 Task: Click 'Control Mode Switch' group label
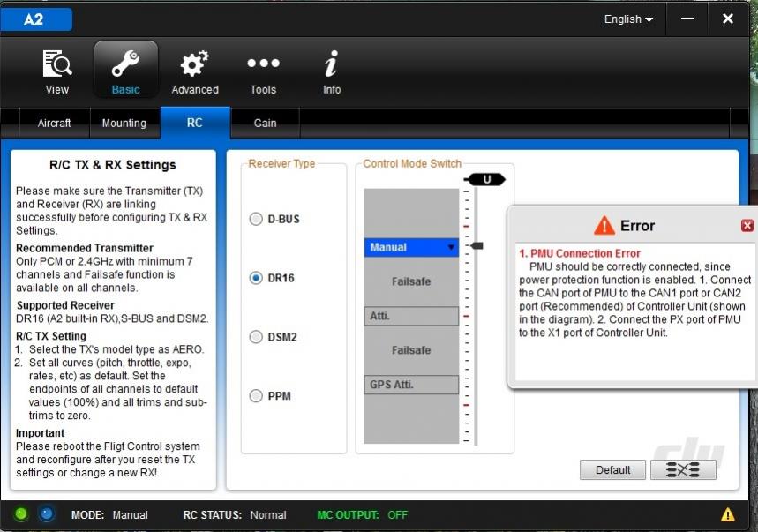412,163
